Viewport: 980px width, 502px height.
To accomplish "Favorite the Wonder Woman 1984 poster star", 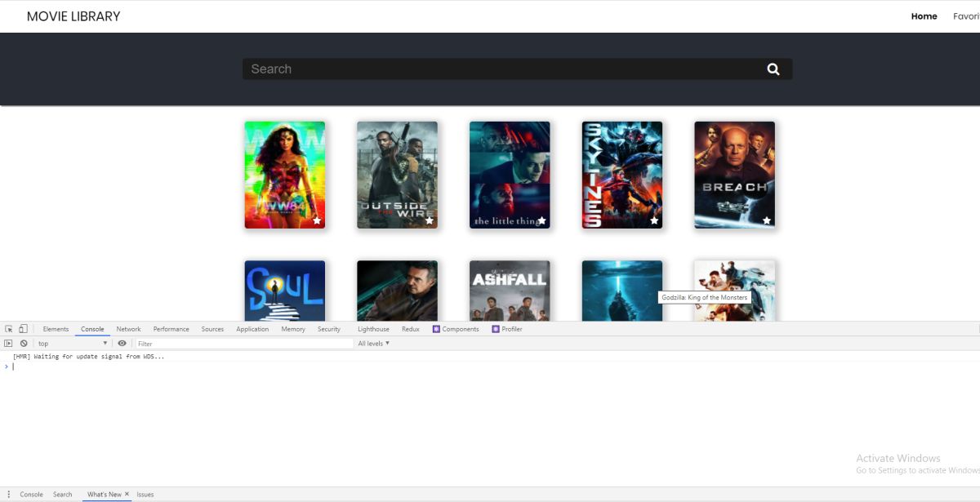I will pos(317,220).
